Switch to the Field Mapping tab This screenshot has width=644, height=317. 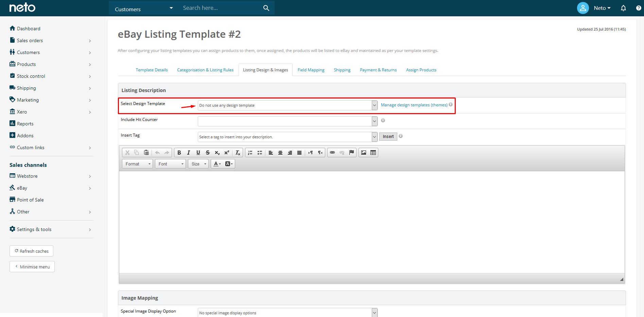(311, 70)
